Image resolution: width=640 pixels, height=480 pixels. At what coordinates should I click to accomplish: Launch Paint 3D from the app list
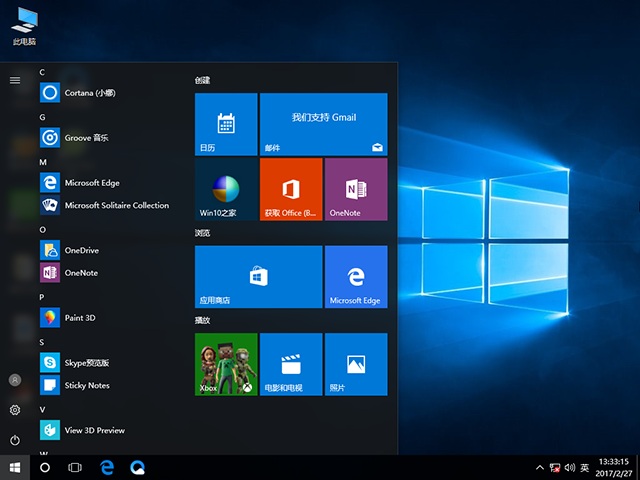(x=80, y=318)
